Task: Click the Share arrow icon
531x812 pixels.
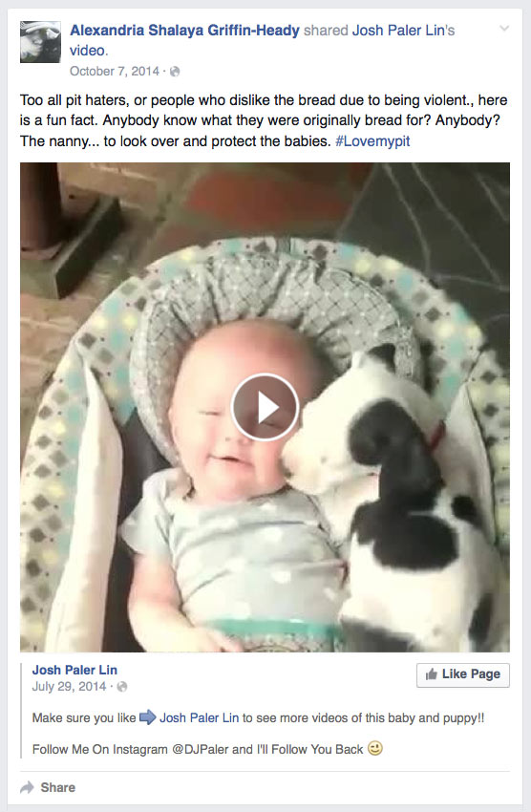Action: click(x=27, y=788)
